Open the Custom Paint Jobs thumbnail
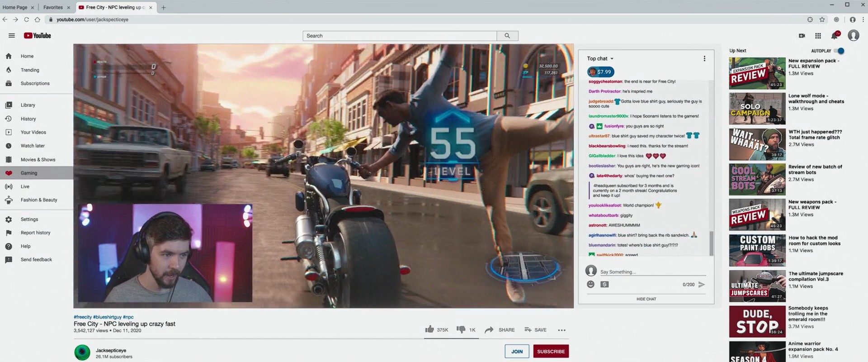The height and width of the screenshot is (362, 868). pos(757,250)
